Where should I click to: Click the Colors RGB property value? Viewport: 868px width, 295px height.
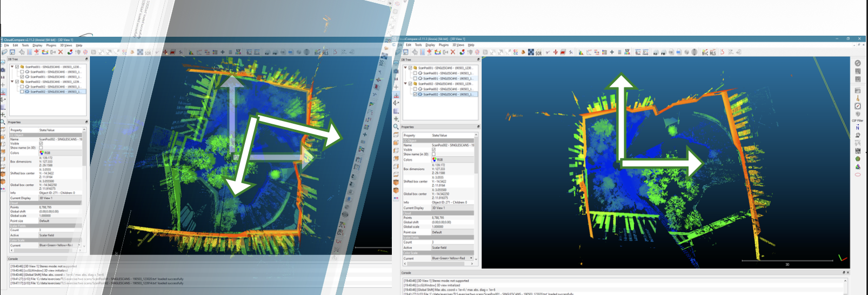click(x=439, y=160)
